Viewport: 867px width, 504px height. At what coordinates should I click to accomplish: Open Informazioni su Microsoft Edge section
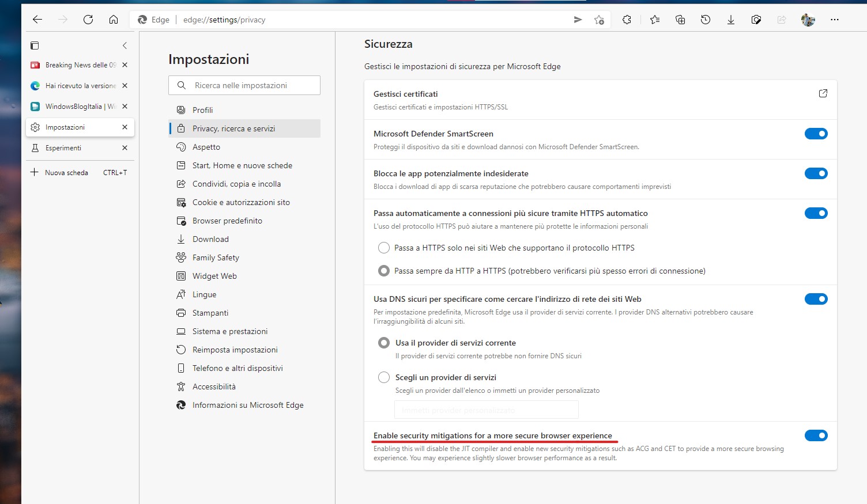tap(244, 405)
